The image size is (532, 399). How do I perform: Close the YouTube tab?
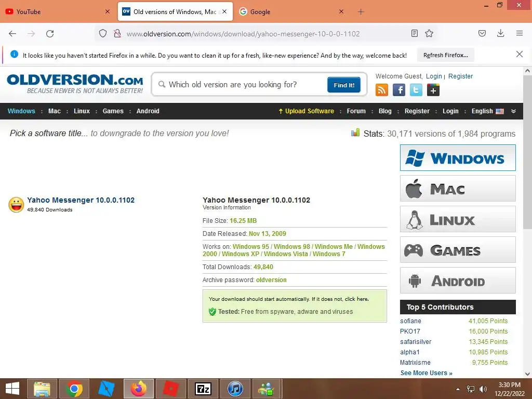[x=107, y=11]
